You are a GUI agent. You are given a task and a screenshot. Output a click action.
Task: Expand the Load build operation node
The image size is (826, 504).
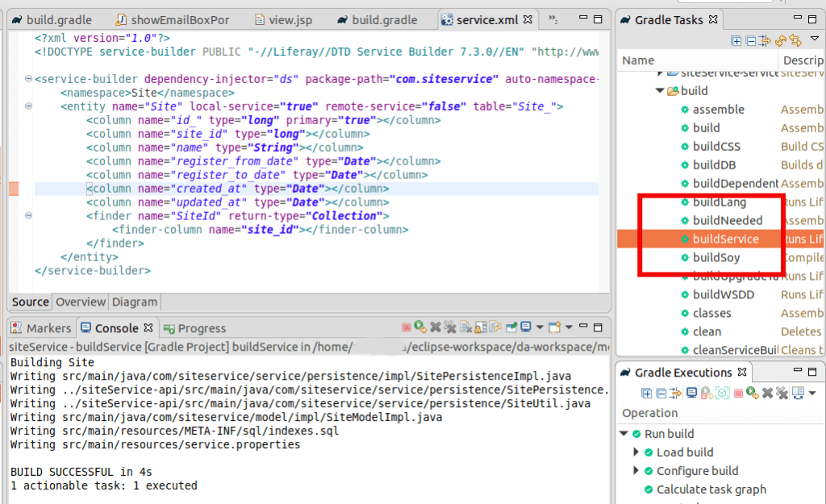point(636,452)
